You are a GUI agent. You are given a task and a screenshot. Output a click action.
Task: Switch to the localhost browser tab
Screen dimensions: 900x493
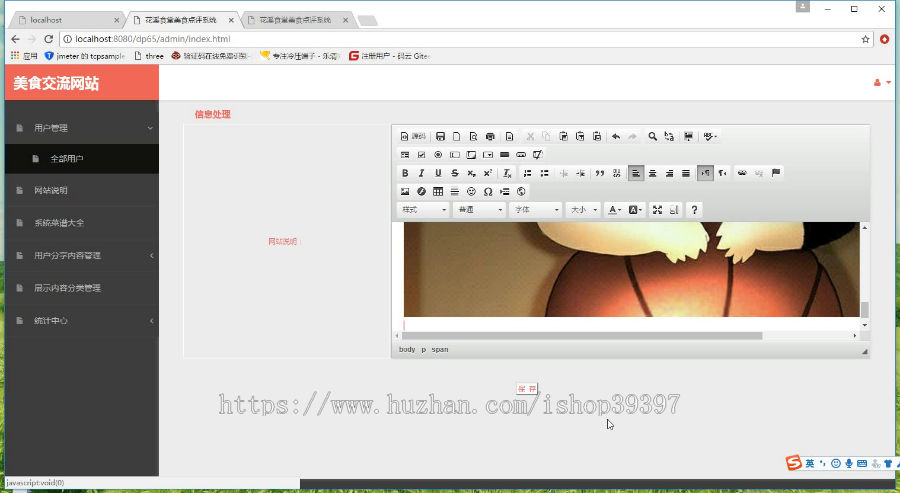click(x=68, y=20)
